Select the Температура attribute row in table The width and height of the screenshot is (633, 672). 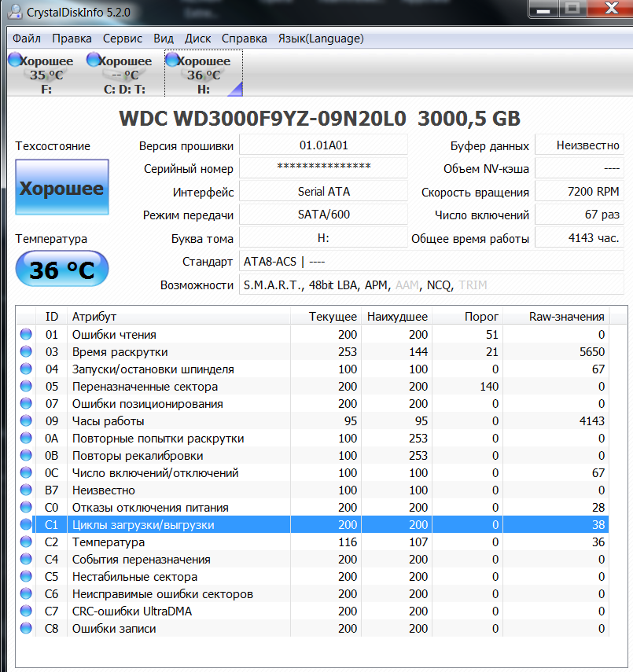pos(313,542)
